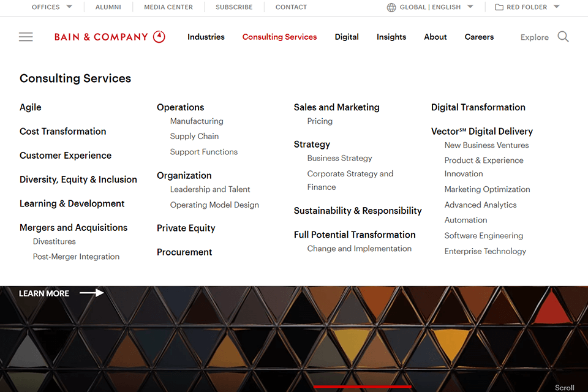Open Supply Chain
Image resolution: width=588 pixels, height=392 pixels.
click(194, 136)
